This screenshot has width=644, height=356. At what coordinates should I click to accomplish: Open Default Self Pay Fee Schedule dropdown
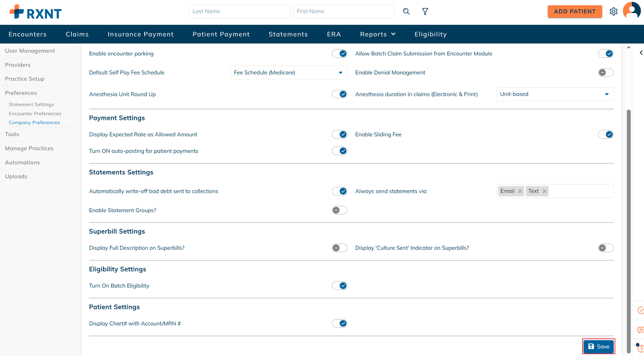[x=288, y=73]
